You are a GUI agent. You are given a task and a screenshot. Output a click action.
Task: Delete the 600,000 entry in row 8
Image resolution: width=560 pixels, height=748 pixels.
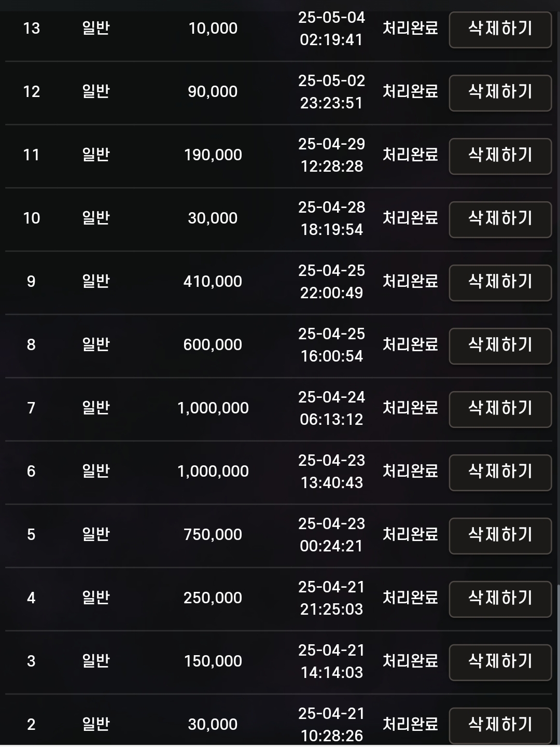coord(500,346)
